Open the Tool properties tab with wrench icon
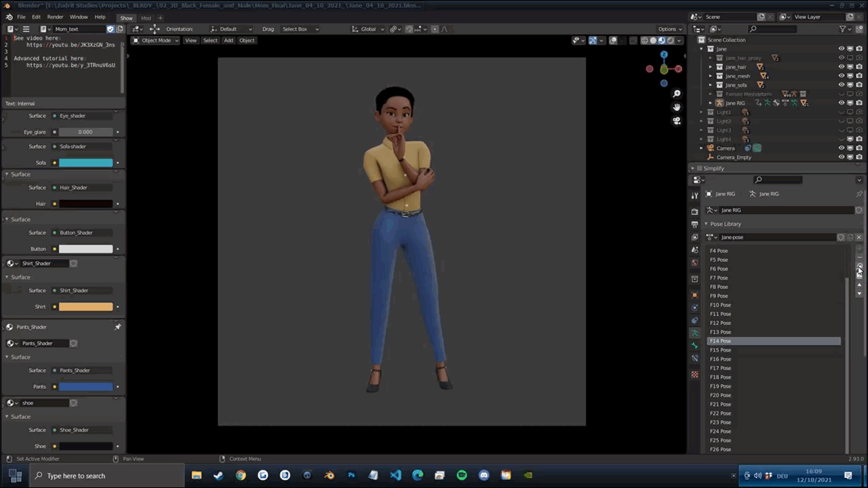868x488 pixels. [694, 196]
